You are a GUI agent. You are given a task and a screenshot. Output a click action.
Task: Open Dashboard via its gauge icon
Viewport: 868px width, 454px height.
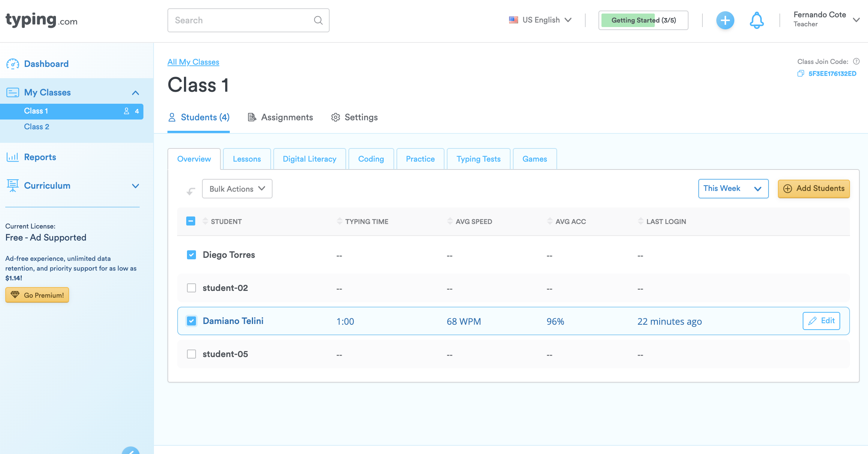[13, 64]
